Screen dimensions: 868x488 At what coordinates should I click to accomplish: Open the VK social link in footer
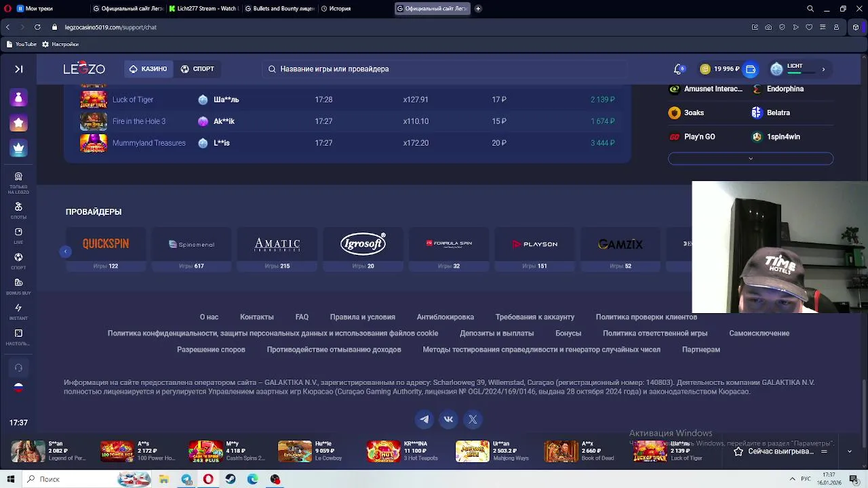(x=448, y=420)
